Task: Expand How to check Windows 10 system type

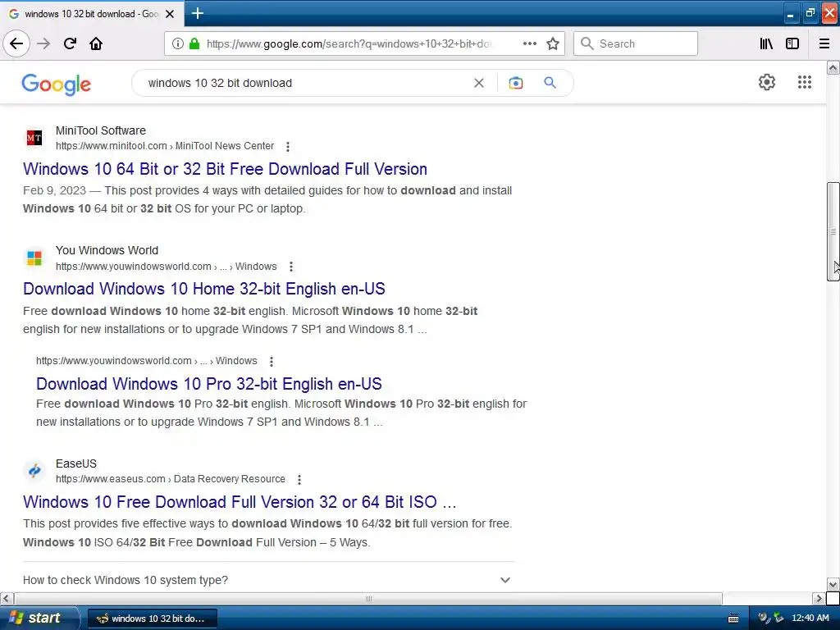Action: coord(269,580)
